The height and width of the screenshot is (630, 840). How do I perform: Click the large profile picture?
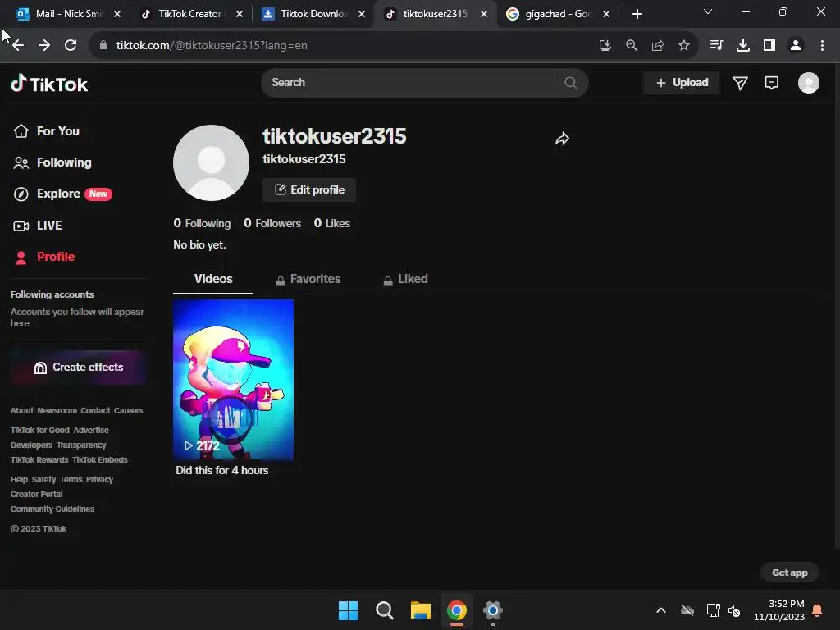211,163
